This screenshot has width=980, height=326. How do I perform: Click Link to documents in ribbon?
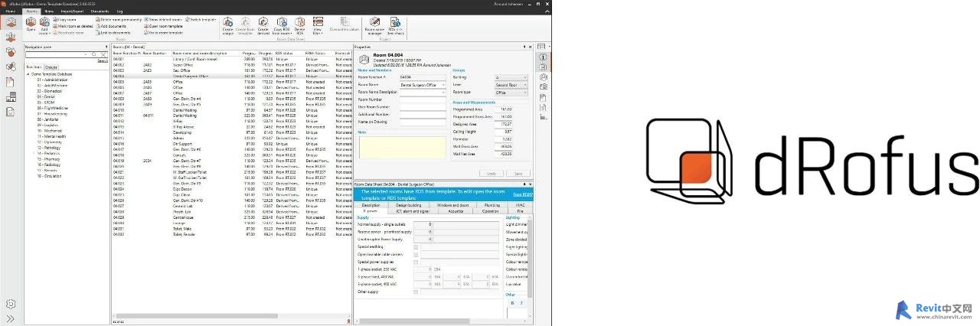tap(113, 33)
